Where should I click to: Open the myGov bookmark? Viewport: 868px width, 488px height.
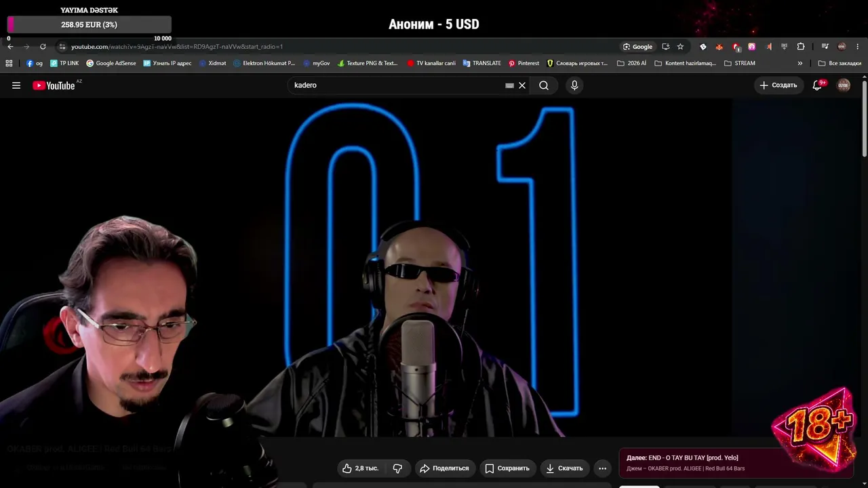[x=316, y=63]
